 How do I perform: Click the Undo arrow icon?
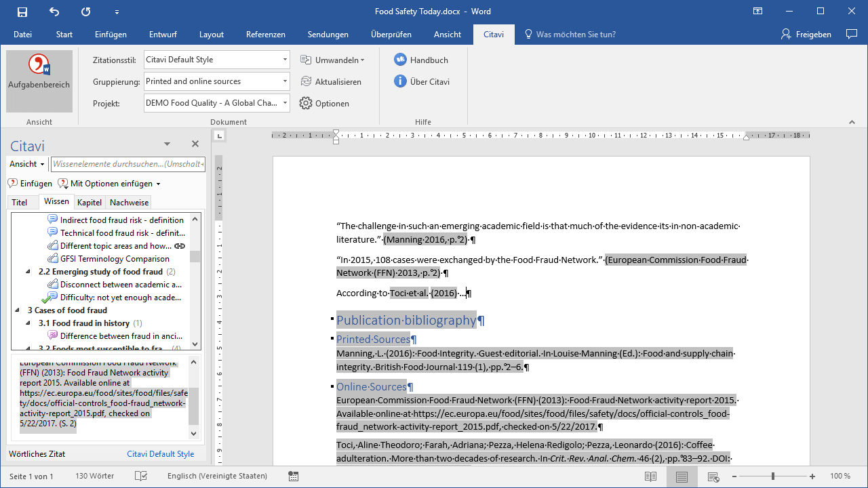(x=54, y=12)
